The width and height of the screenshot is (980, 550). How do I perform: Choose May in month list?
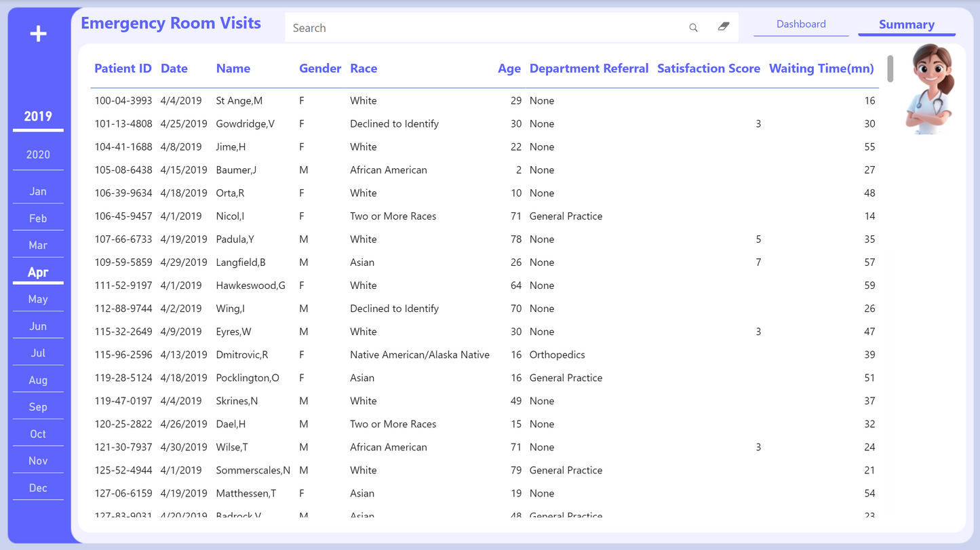point(38,300)
